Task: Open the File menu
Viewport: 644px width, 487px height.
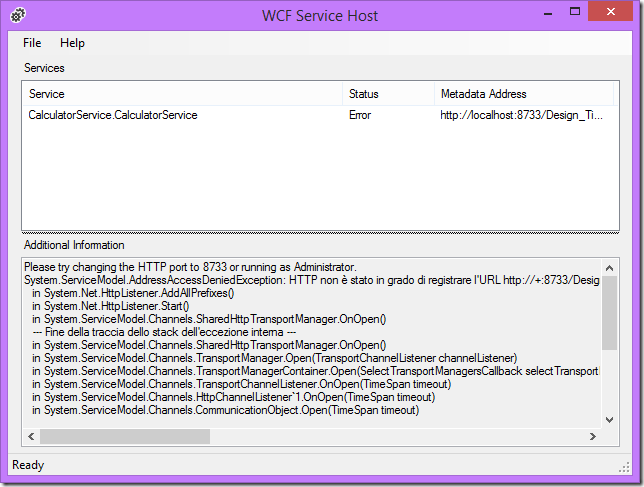Action: coord(32,43)
